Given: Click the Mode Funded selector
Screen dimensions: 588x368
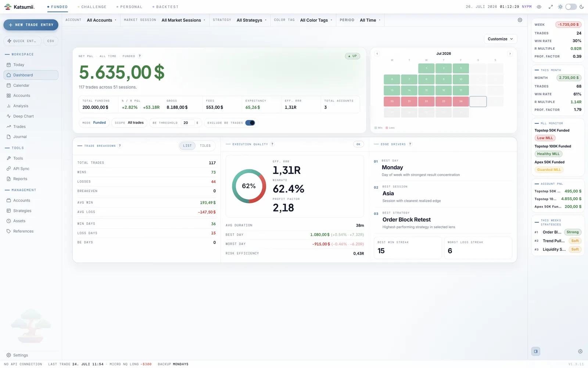Looking at the screenshot, I should [x=94, y=123].
